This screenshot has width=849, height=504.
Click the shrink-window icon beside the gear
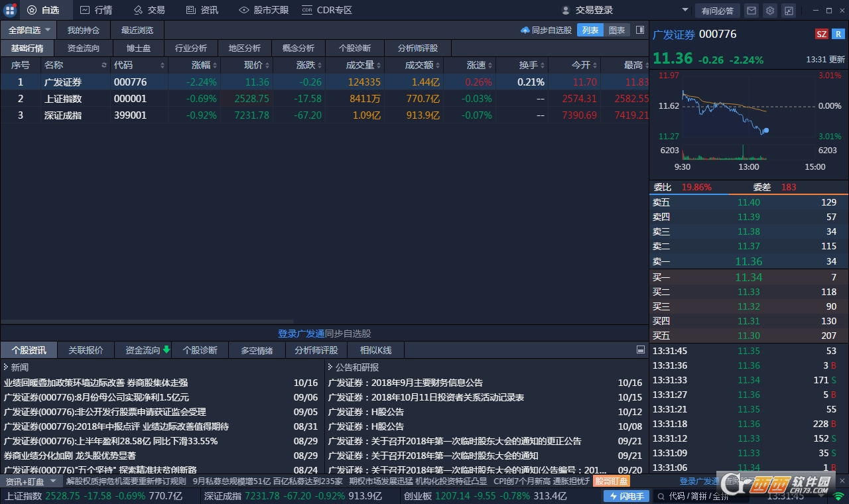click(789, 11)
